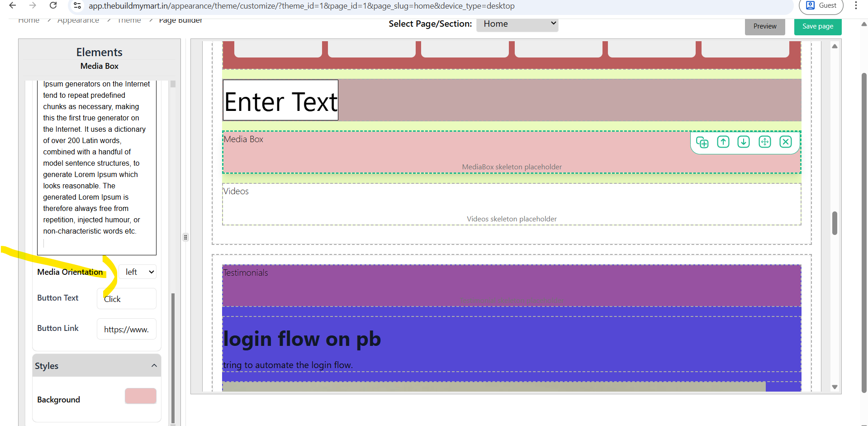Viewport: 868px width, 426px height.
Task: Click the Videos skeleton placeholder text
Action: coord(512,219)
